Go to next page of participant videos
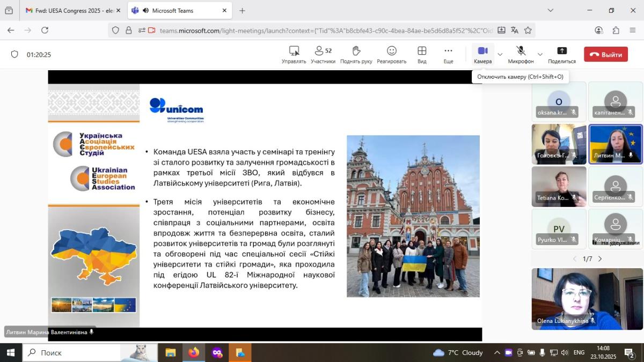 pyautogui.click(x=600, y=259)
